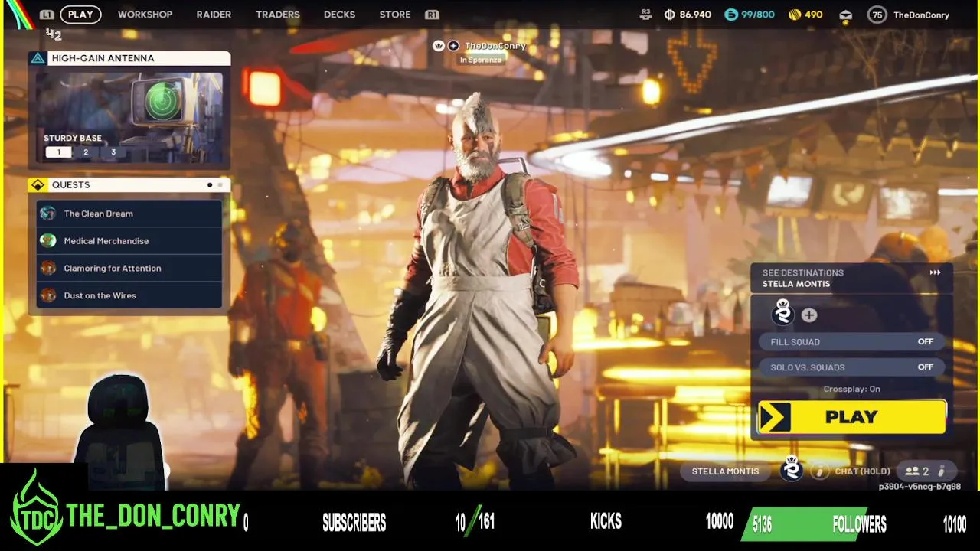
Task: Select Sturdy Base step 1
Action: coord(58,152)
